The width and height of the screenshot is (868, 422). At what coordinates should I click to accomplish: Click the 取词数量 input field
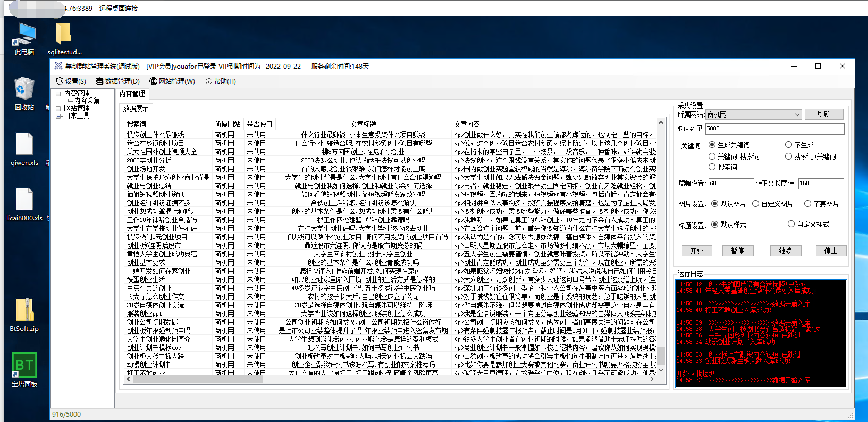774,128
